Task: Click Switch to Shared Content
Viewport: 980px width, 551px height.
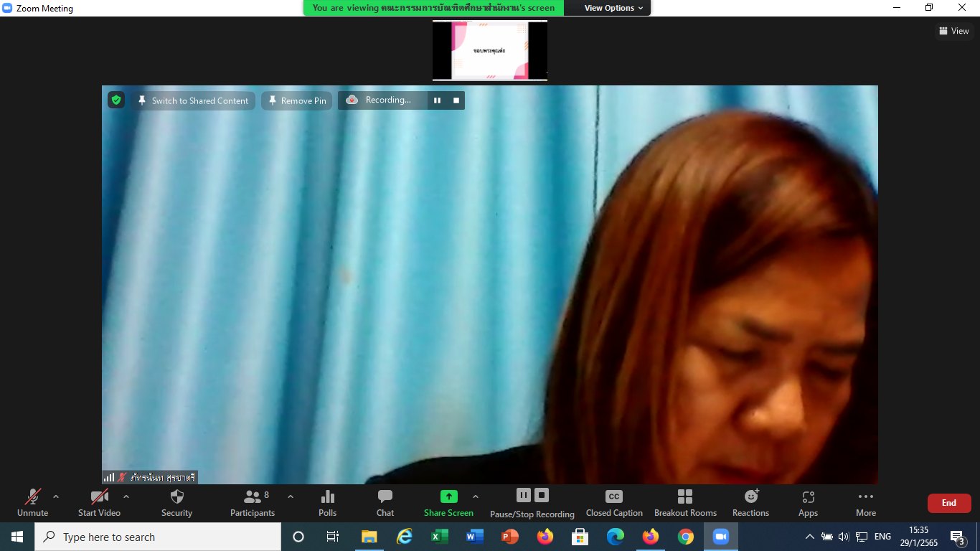Action: pos(193,100)
